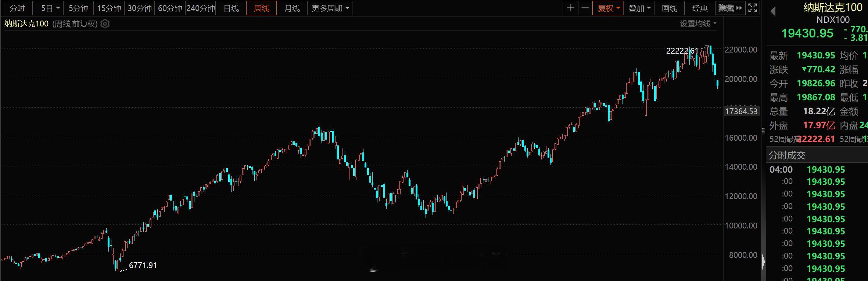Click the 14000.00 axis label
This screenshot has height=281, width=868.
(741, 167)
